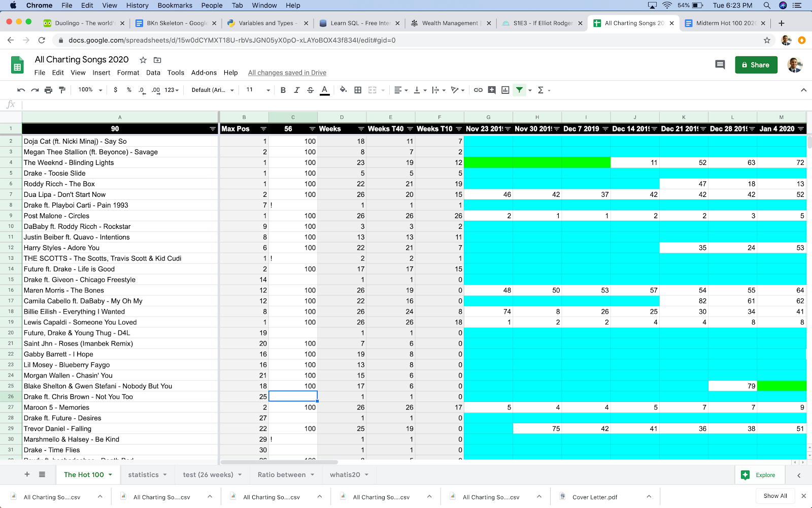Add a new sheet with the plus icon
This screenshot has height=508, width=812.
pyautogui.click(x=27, y=475)
